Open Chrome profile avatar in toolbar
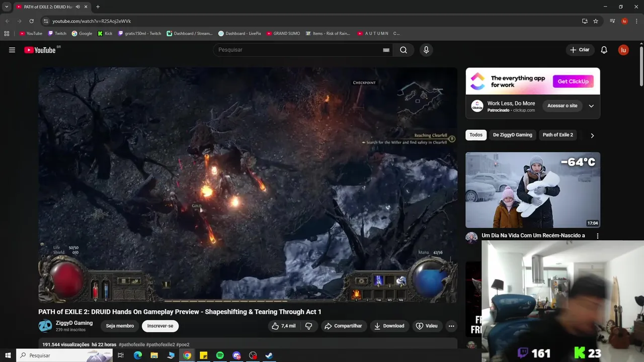644x362 pixels. click(x=624, y=21)
